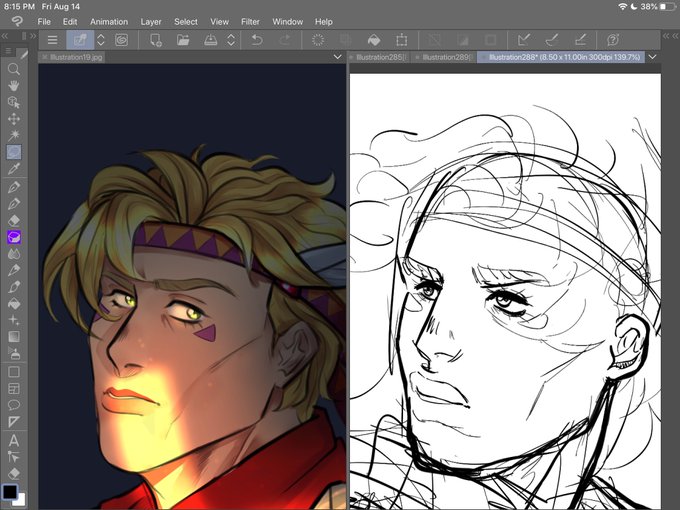Screen dimensions: 680x510
Task: Click the Clip Studio Paint logo icon
Action: [x=17, y=21]
